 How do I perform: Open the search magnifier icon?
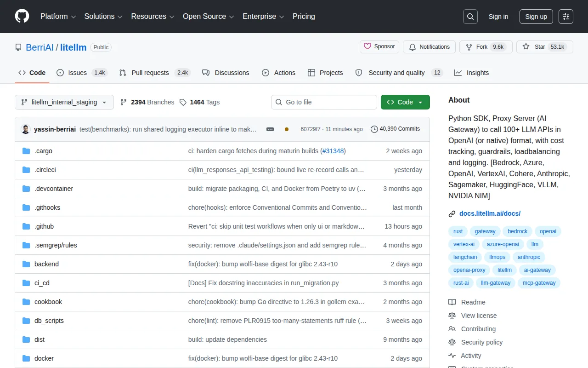click(470, 17)
